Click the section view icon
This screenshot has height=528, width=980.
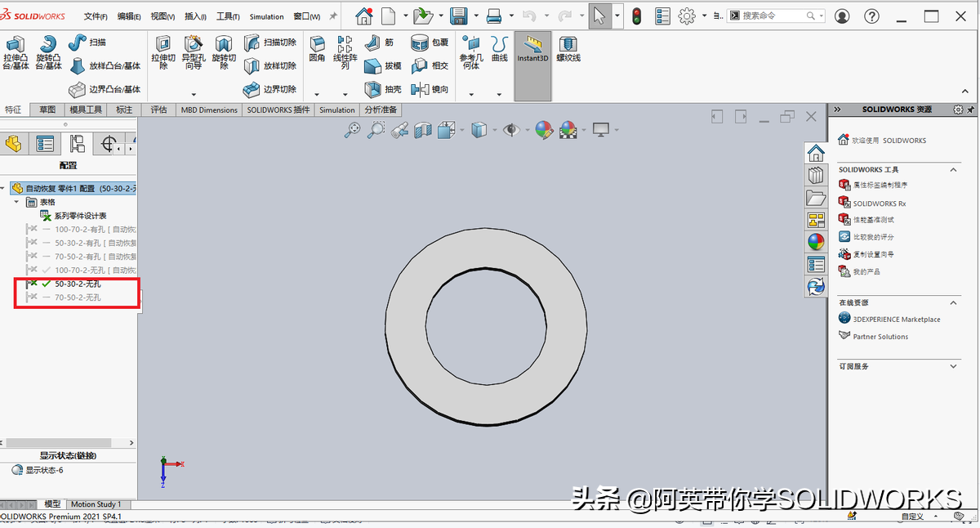pyautogui.click(x=422, y=129)
